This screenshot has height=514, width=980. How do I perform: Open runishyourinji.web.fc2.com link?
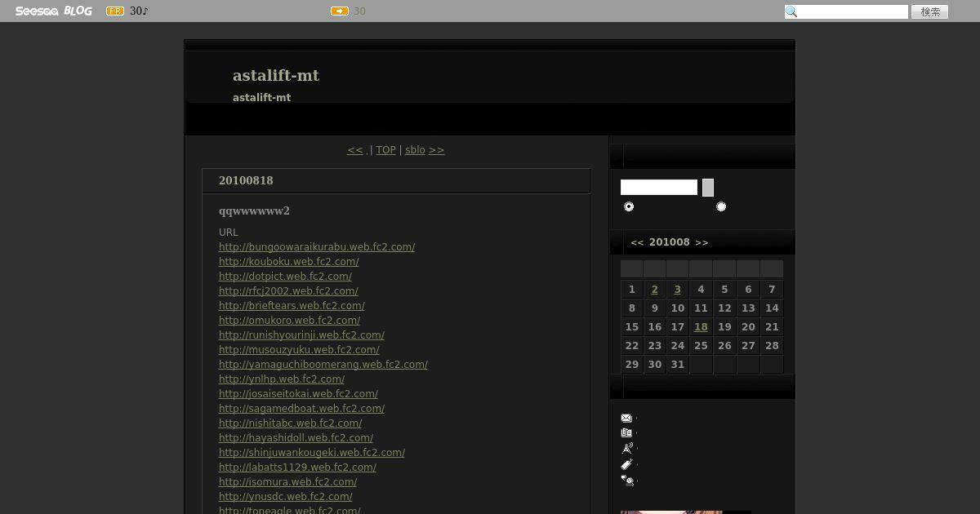301,335
